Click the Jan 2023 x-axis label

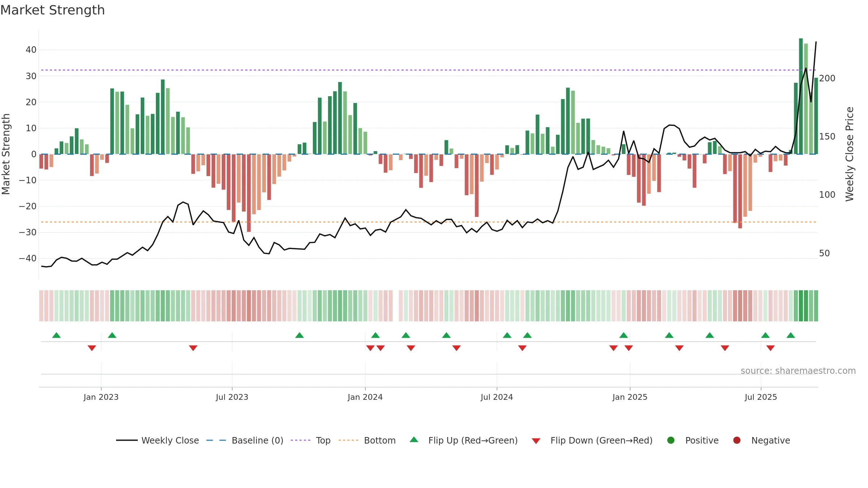101,397
